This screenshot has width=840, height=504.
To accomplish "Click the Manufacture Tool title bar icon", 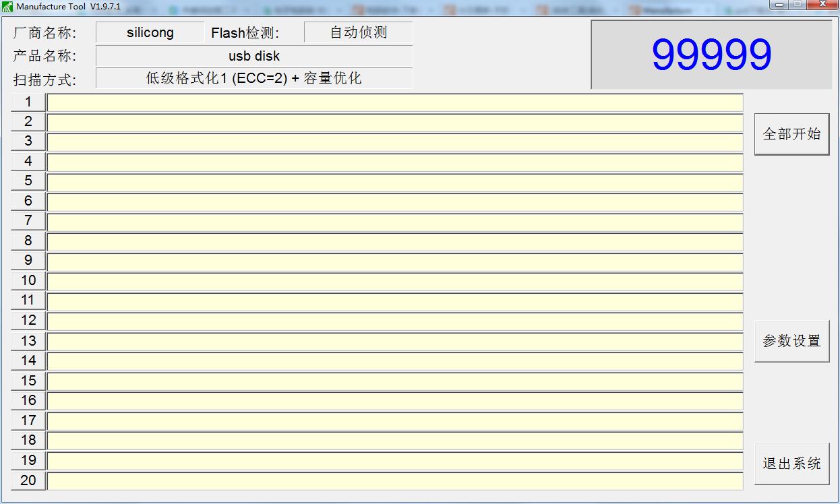I will (7, 7).
